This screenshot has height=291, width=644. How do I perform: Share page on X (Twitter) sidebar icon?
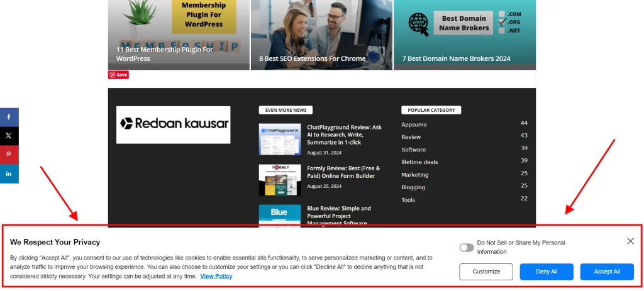pyautogui.click(x=9, y=136)
